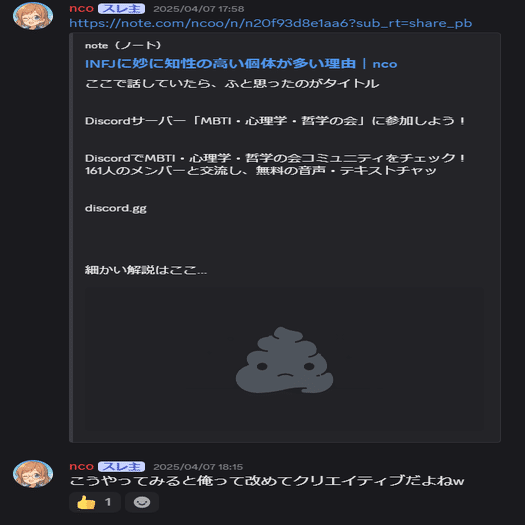
Task: Open the add reaction smiley icon
Action: [142, 502]
